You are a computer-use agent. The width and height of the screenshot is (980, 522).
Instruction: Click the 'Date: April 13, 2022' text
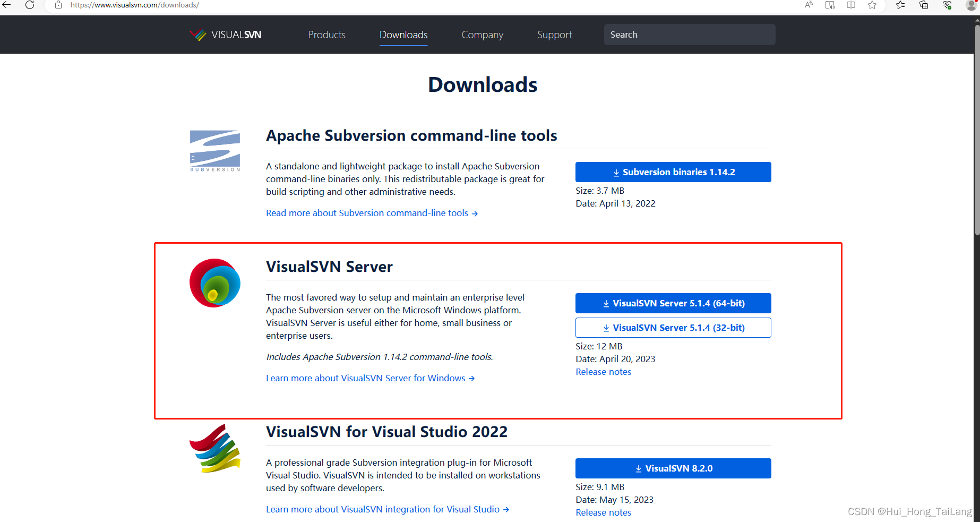(x=615, y=203)
